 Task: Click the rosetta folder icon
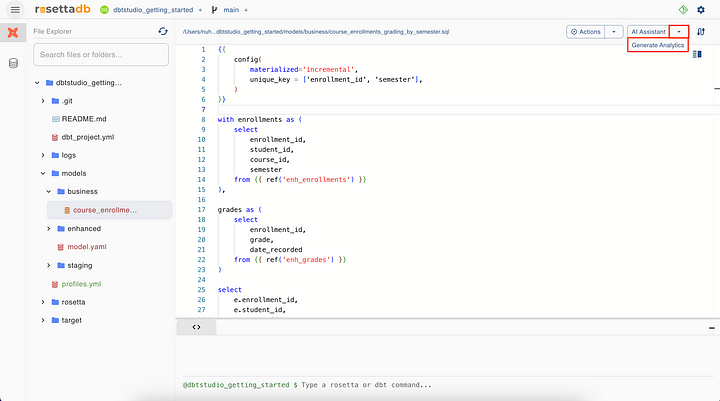pos(56,302)
